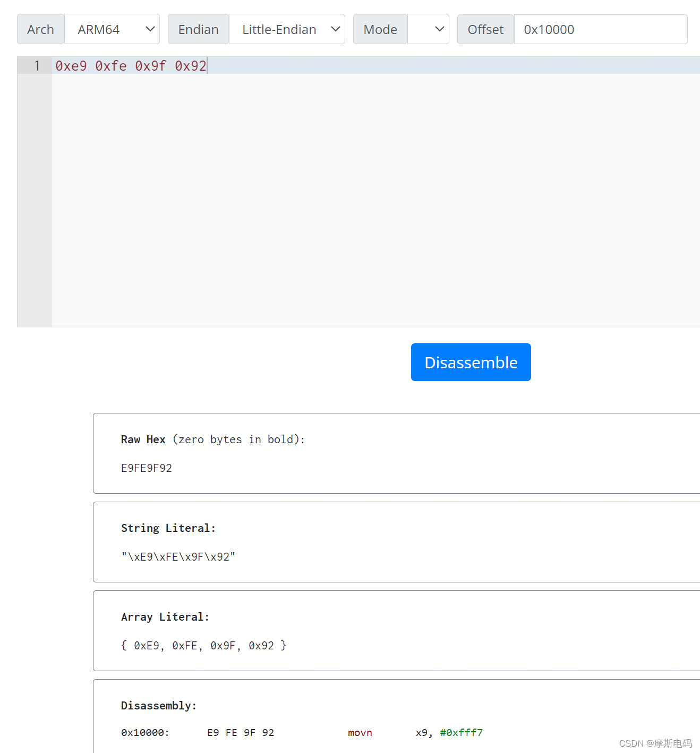The image size is (700, 753).
Task: Click the address 0x10000: in the disassembly
Action: coord(145,733)
